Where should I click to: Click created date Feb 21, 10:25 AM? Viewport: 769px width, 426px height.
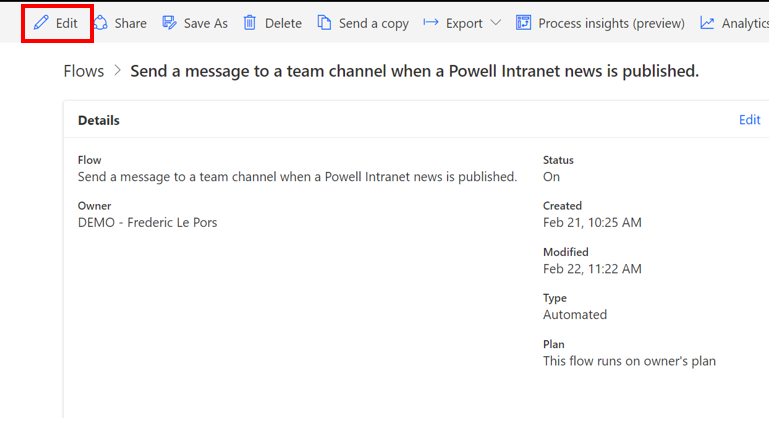coord(592,223)
